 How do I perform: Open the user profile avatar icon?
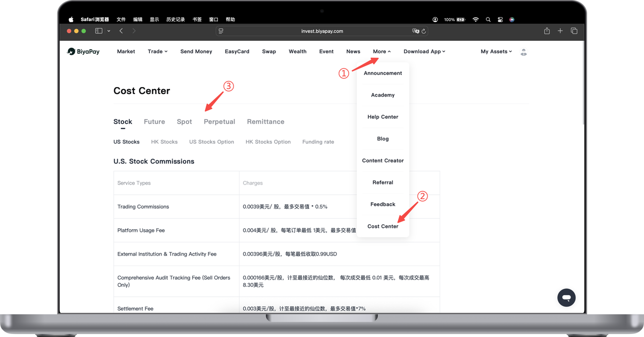click(524, 52)
